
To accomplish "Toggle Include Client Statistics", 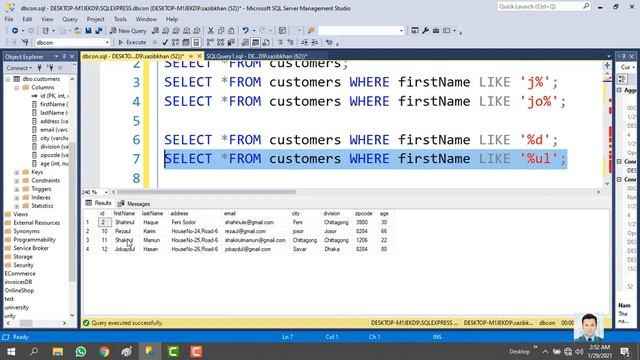I will pyautogui.click(x=231, y=42).
